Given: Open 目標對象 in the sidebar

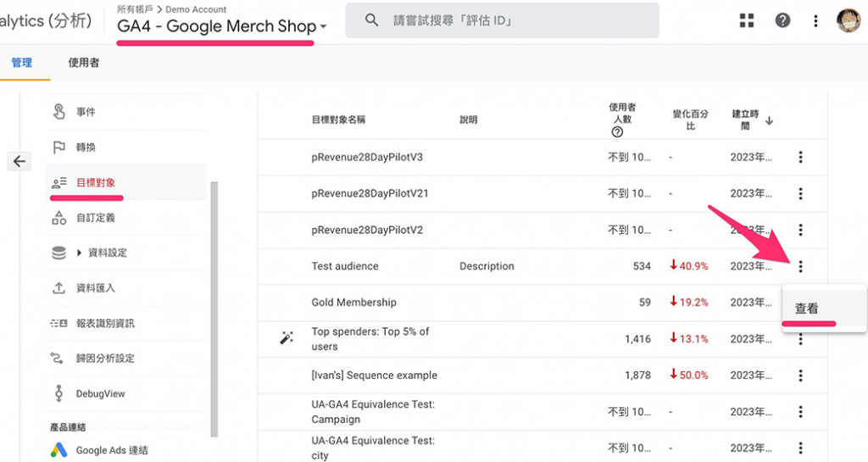Looking at the screenshot, I should coord(95,182).
